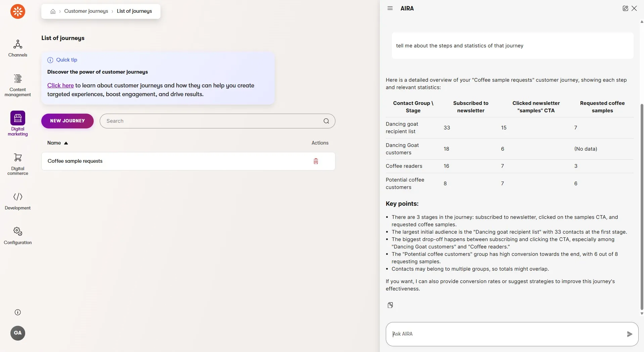This screenshot has height=352, width=644.
Task: Open the Configuration section
Action: (18, 236)
